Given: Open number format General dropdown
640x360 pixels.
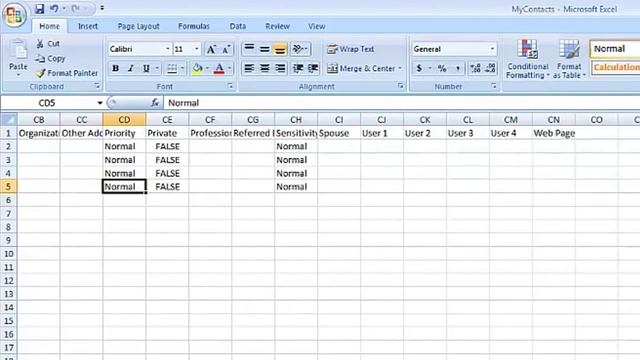Looking at the screenshot, I should coord(492,49).
